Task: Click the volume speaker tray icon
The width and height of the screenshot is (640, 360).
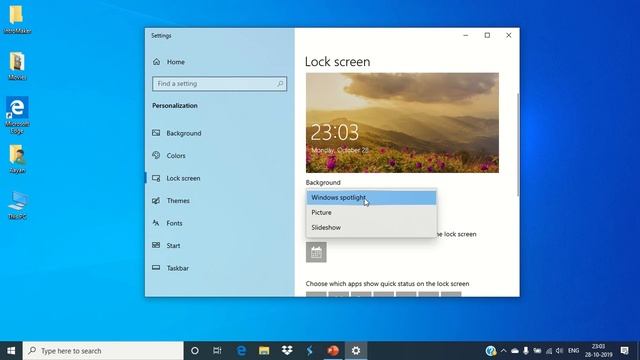Action: (x=560, y=351)
